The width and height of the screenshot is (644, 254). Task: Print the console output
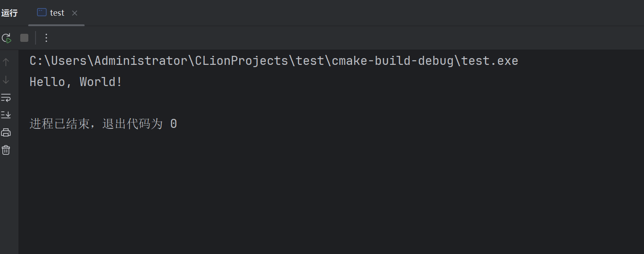(6, 132)
